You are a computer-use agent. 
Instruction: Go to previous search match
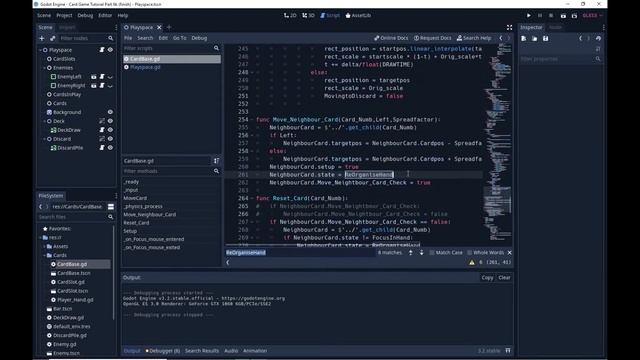(x=411, y=253)
